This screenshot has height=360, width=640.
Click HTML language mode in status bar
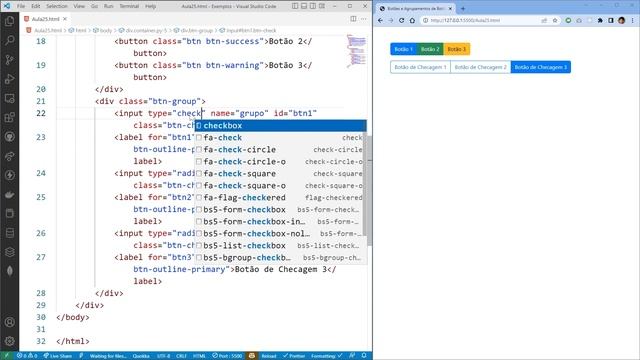(x=199, y=356)
